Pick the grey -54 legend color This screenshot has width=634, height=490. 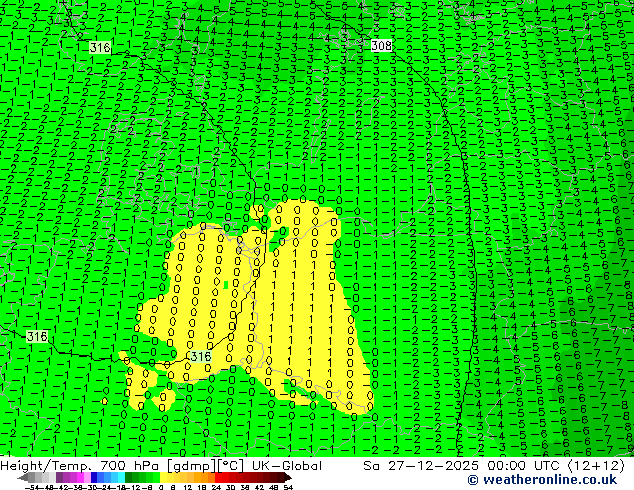point(32,478)
